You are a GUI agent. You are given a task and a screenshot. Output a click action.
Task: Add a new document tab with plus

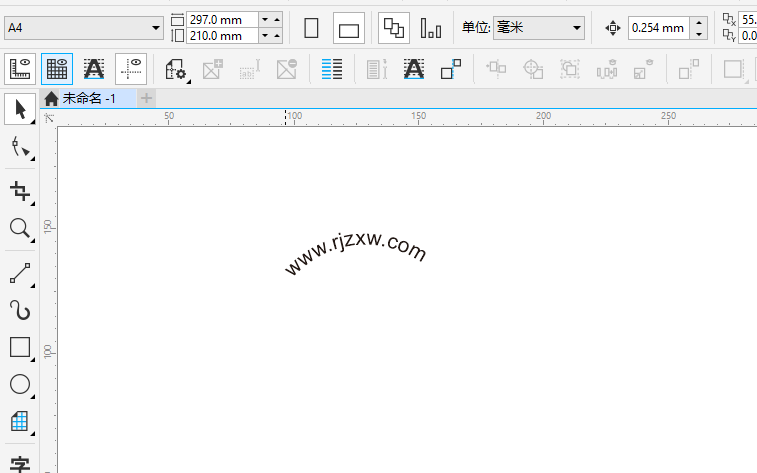146,98
